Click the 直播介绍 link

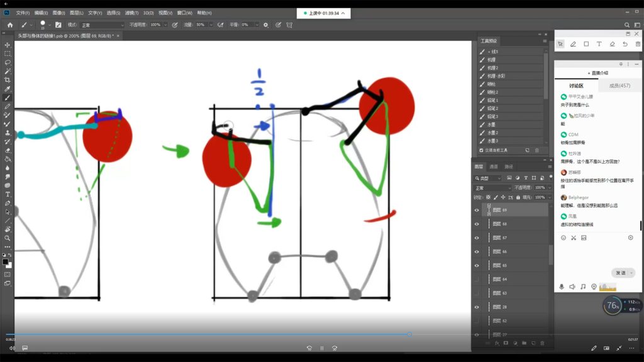click(x=597, y=74)
